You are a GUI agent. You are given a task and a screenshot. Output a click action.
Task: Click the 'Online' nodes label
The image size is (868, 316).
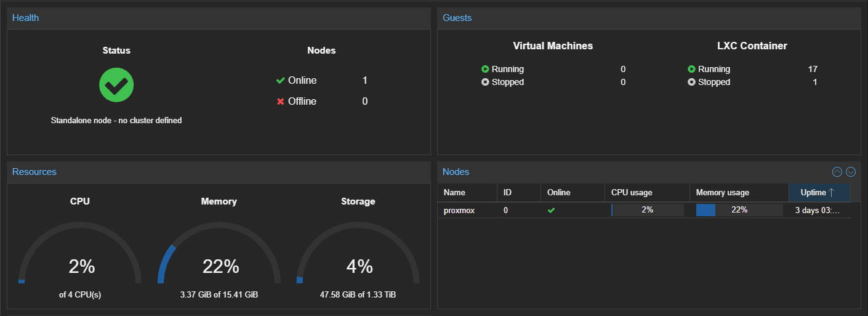coord(302,81)
